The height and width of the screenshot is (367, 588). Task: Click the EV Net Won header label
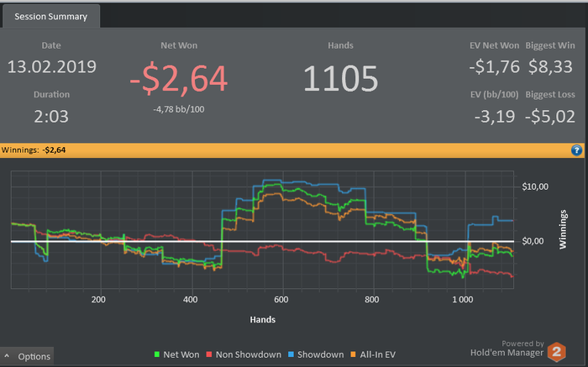coord(494,45)
